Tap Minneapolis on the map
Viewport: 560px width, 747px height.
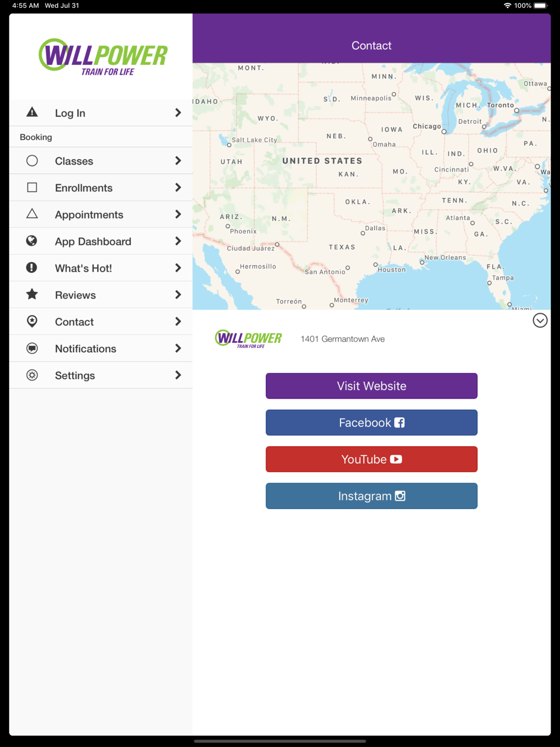pyautogui.click(x=371, y=98)
